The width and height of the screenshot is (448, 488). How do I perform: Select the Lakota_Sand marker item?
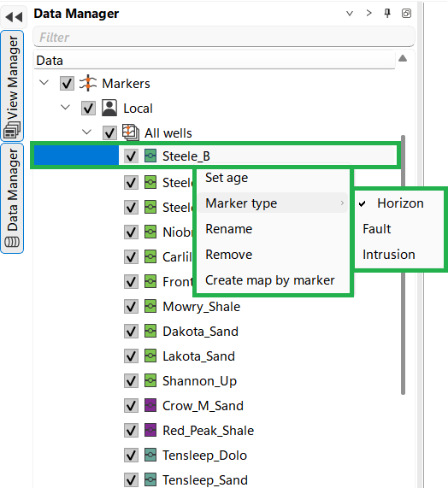[198, 356]
